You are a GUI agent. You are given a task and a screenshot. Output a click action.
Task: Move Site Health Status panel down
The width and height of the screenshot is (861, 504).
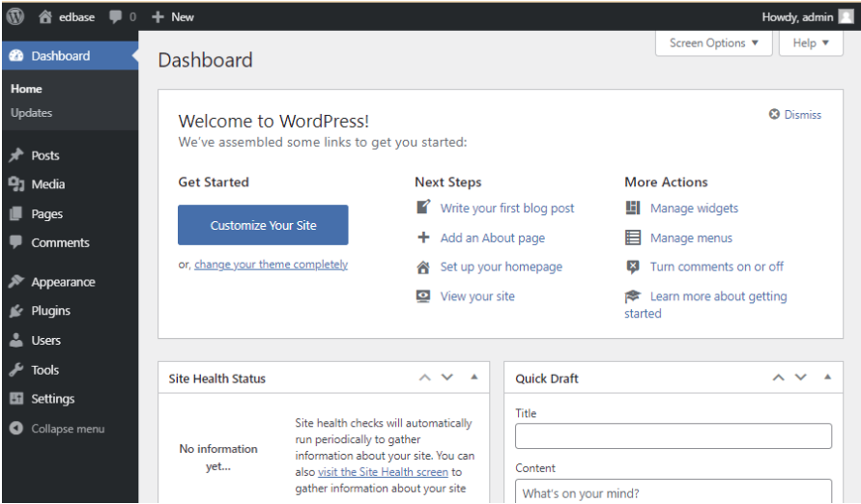[447, 378]
